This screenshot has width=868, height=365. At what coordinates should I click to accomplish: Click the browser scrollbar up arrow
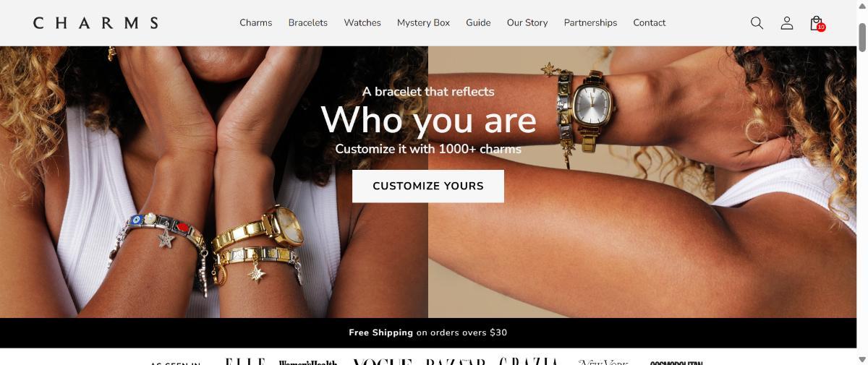click(862, 6)
